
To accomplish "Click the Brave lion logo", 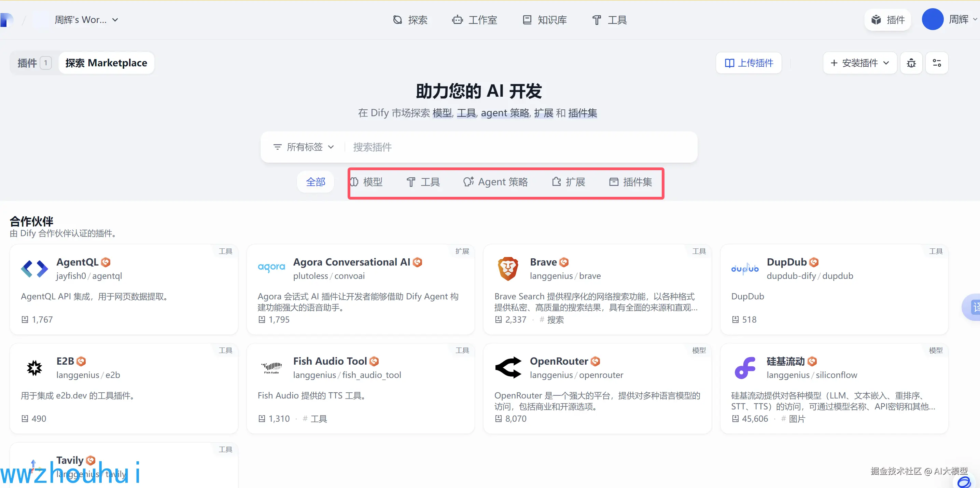I will tap(508, 268).
